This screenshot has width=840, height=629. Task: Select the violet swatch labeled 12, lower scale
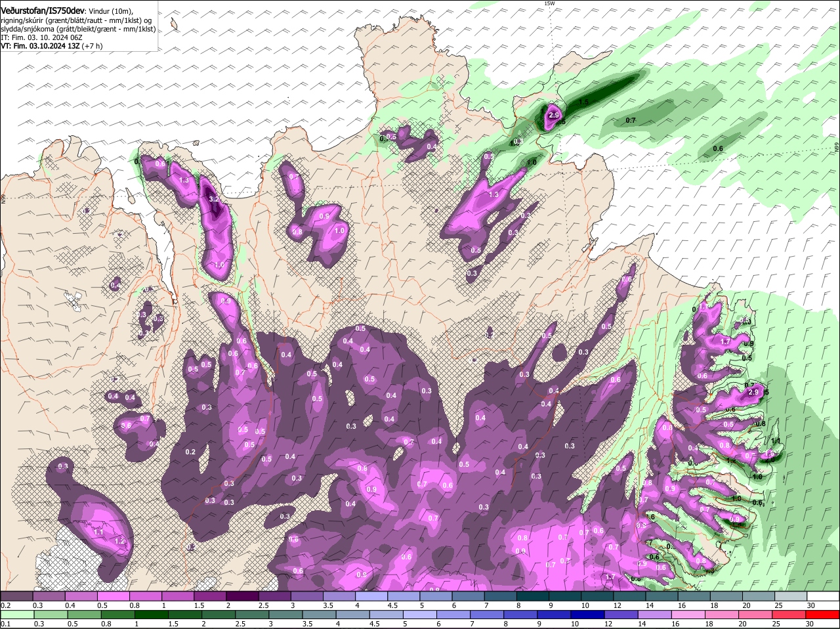[x=621, y=615]
